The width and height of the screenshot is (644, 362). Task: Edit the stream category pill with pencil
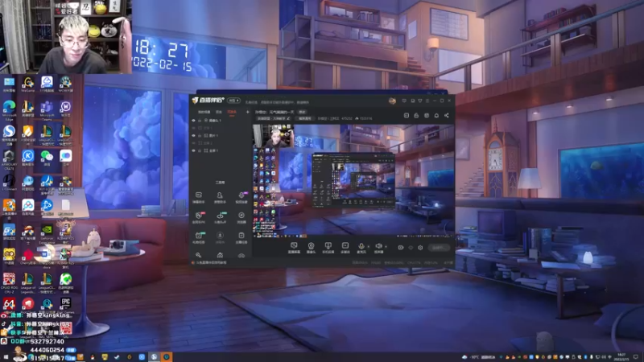274,118
